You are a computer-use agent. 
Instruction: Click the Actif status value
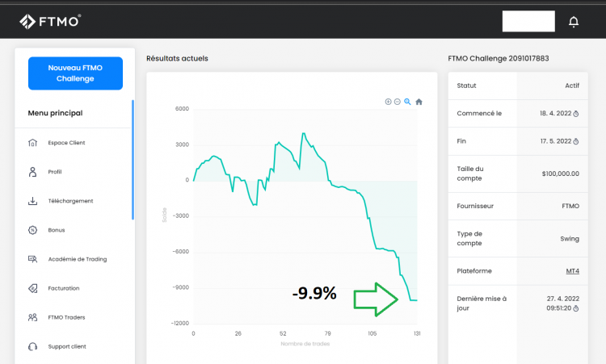[572, 86]
